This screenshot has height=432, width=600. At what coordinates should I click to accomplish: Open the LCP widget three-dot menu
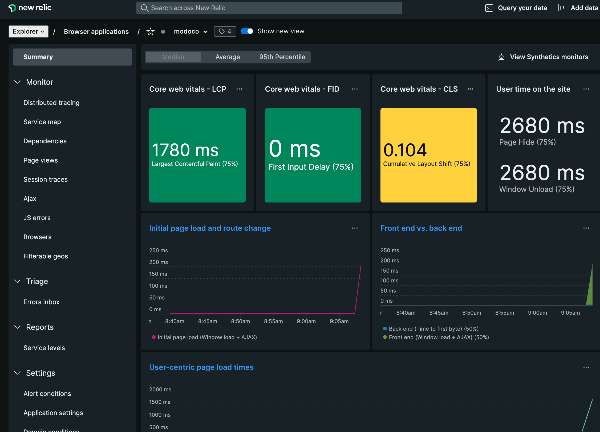[240, 89]
